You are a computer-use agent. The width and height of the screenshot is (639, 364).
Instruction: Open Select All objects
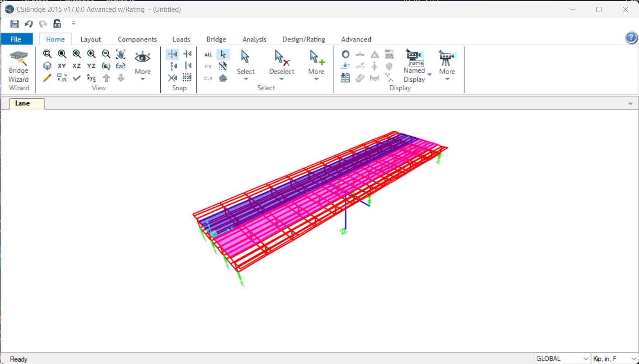208,54
